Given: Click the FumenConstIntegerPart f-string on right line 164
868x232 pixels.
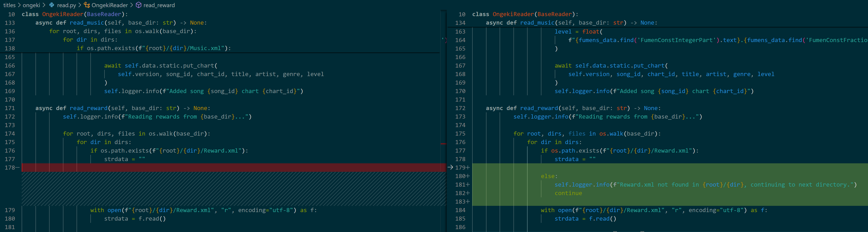Looking at the screenshot, I should [718, 40].
